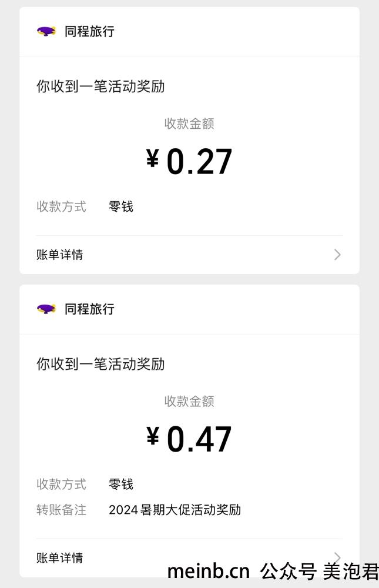Tap the 转账备注 label
379x588 pixels.
pos(62,510)
